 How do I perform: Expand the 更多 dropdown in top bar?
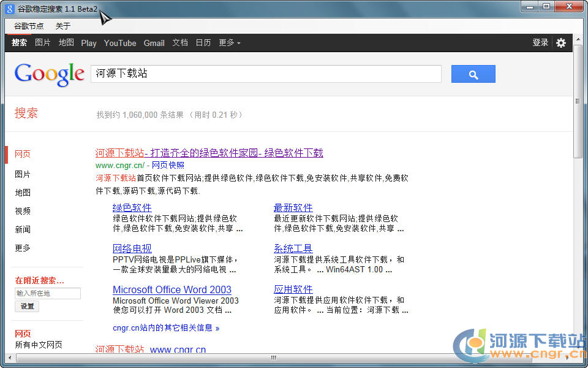pos(230,43)
